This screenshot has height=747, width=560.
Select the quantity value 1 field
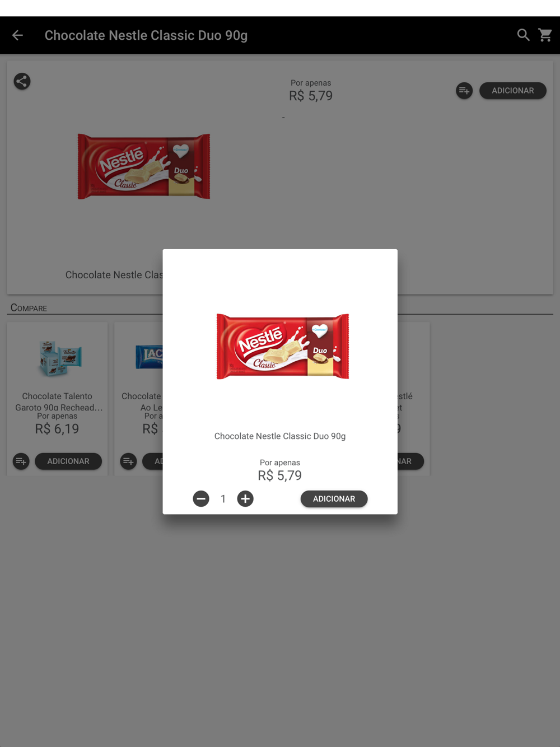[223, 499]
